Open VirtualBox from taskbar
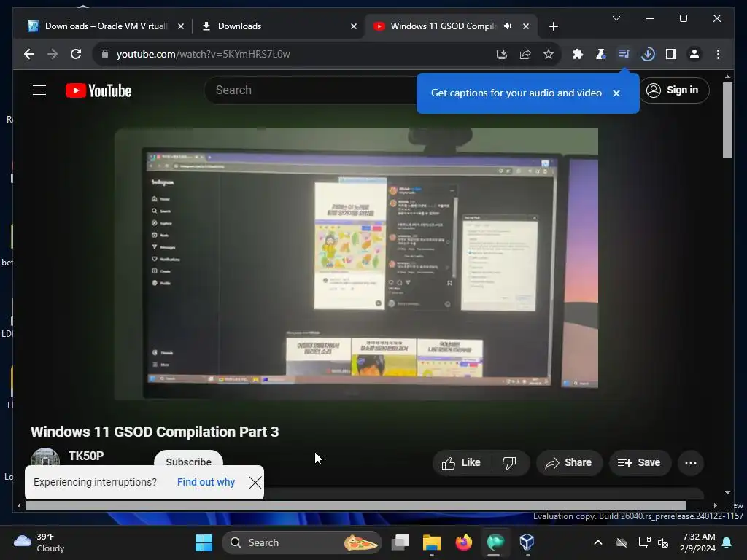This screenshot has height=560, width=747. point(527,542)
